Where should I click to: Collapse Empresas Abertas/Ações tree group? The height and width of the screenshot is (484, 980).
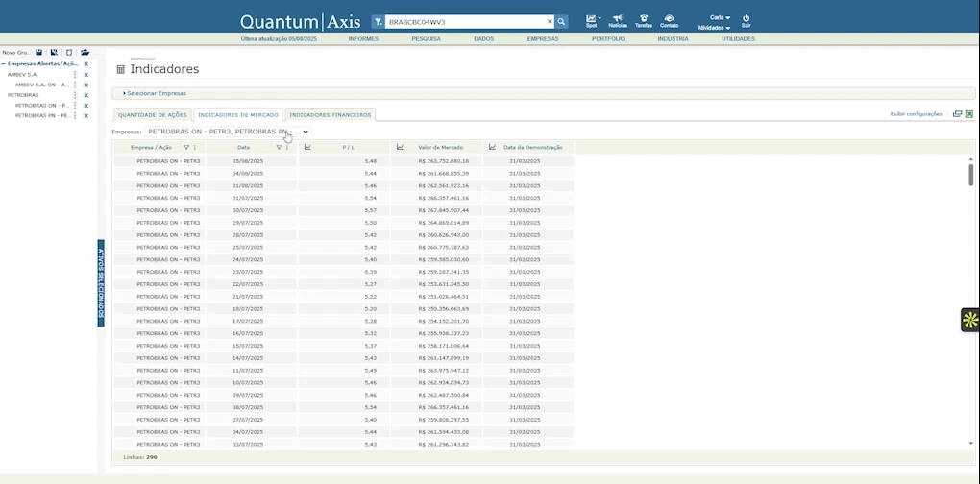[3, 64]
